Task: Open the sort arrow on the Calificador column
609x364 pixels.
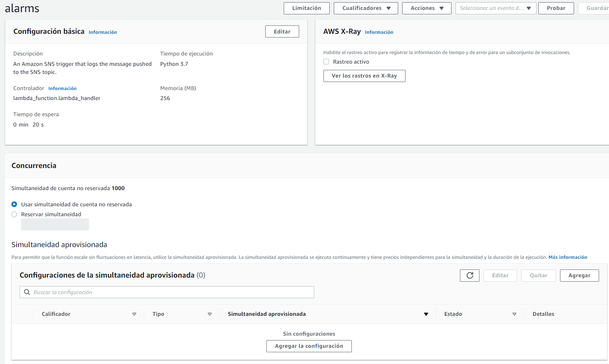Action: pyautogui.click(x=135, y=314)
